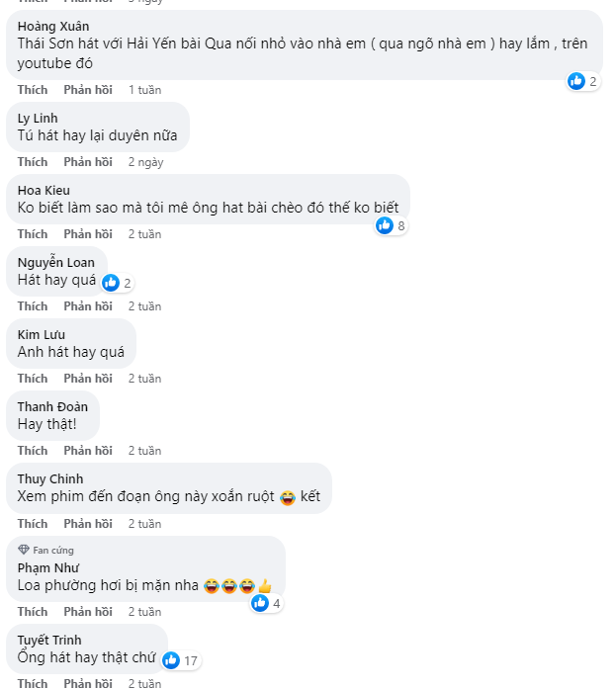Click Fan cứng diamond badge icon
Image resolution: width=616 pixels, height=690 pixels.
[x=23, y=550]
